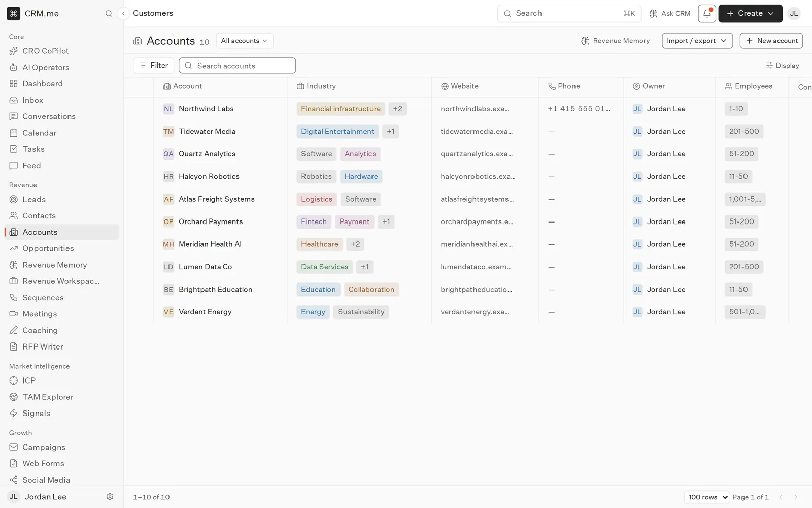Open the Filter button

(x=154, y=66)
